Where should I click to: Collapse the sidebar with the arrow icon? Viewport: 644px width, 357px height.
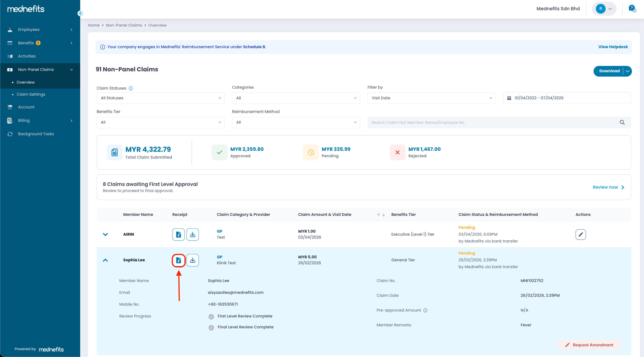[80, 13]
